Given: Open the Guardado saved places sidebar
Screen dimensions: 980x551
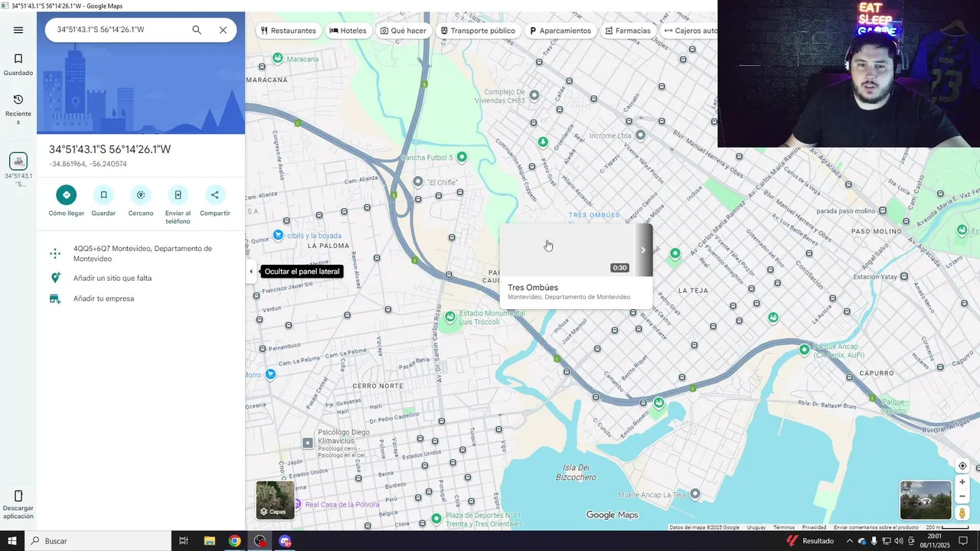Looking at the screenshot, I should tap(18, 64).
